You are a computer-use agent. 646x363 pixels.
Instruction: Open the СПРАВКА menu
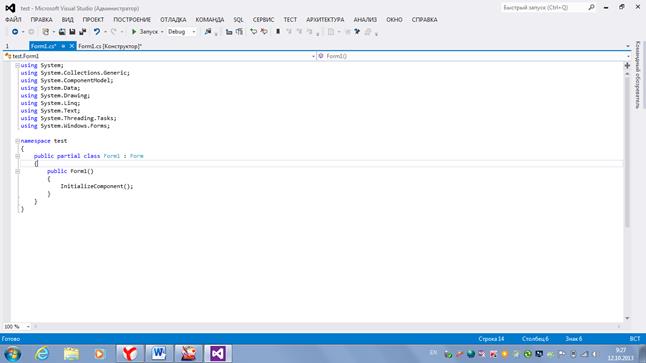(x=424, y=20)
